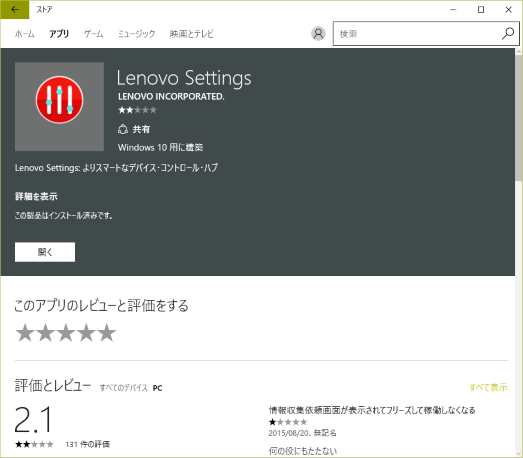Click the 2.1 average rating number

(33, 419)
